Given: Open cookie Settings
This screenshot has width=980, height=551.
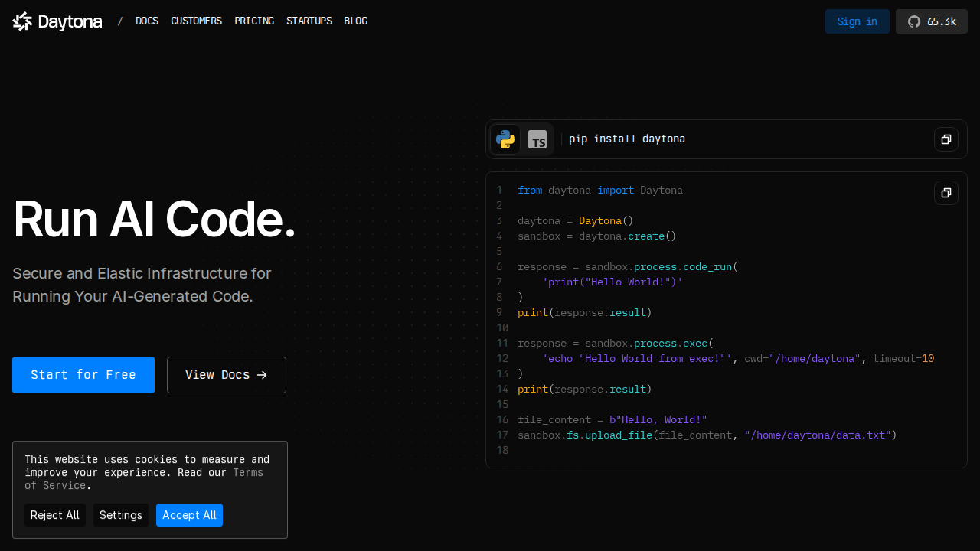Looking at the screenshot, I should pos(121,515).
